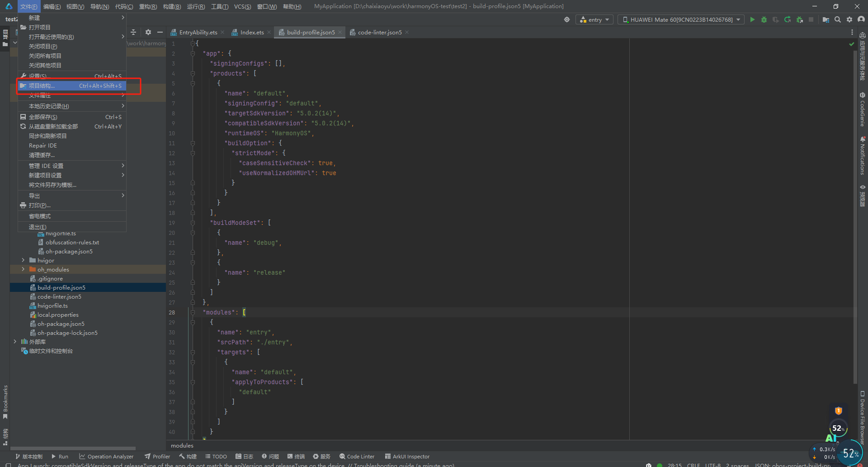Image resolution: width=868 pixels, height=467 pixels.
Task: Close the EntryAbility.ets tab
Action: pyautogui.click(x=222, y=32)
